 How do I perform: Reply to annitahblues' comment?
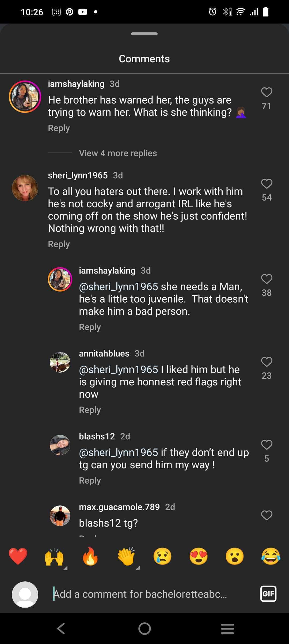pos(90,410)
